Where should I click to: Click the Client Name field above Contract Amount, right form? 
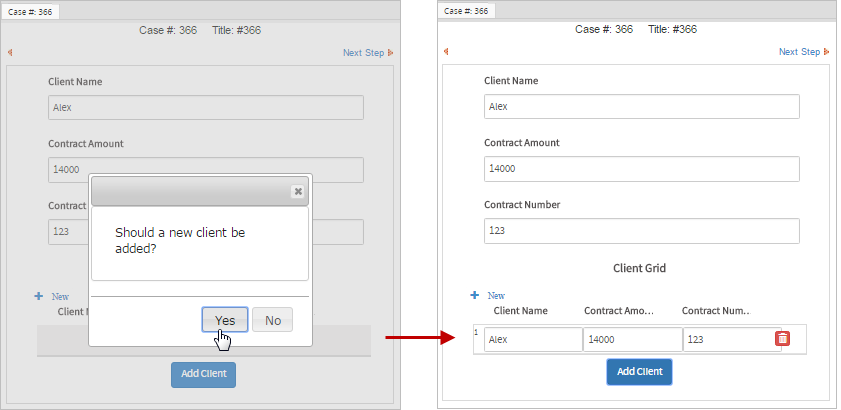(x=641, y=107)
